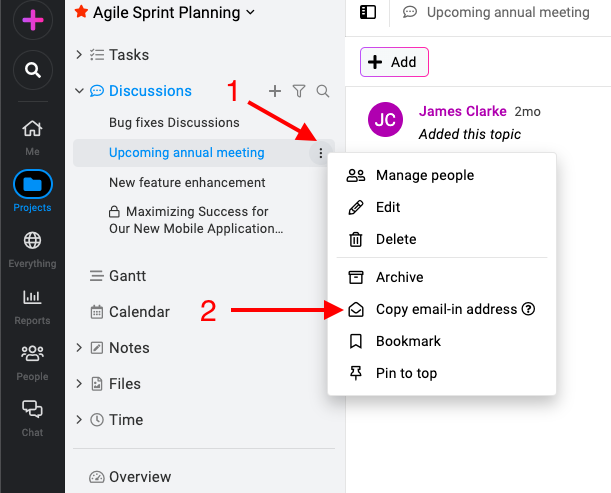
Task: Go to the Me home section
Action: click(x=32, y=137)
